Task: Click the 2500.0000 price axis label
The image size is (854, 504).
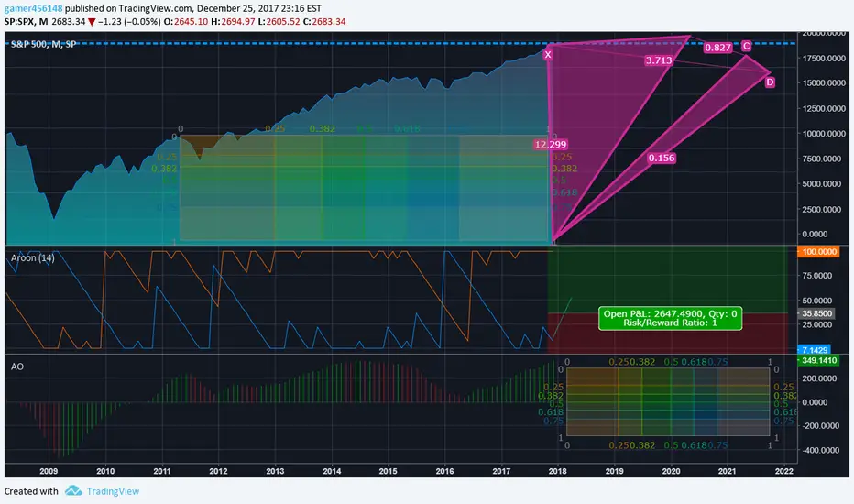Action: coord(823,209)
